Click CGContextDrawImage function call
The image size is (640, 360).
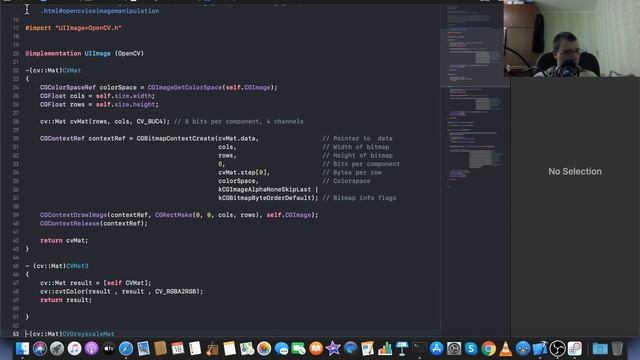(73, 215)
